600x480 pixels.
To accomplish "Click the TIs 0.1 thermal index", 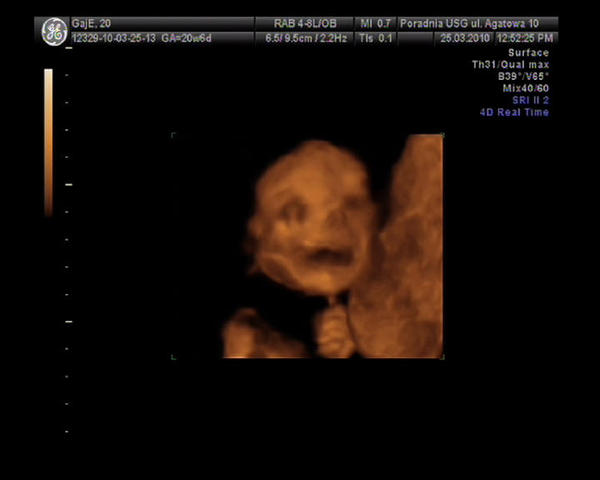I will pyautogui.click(x=375, y=37).
